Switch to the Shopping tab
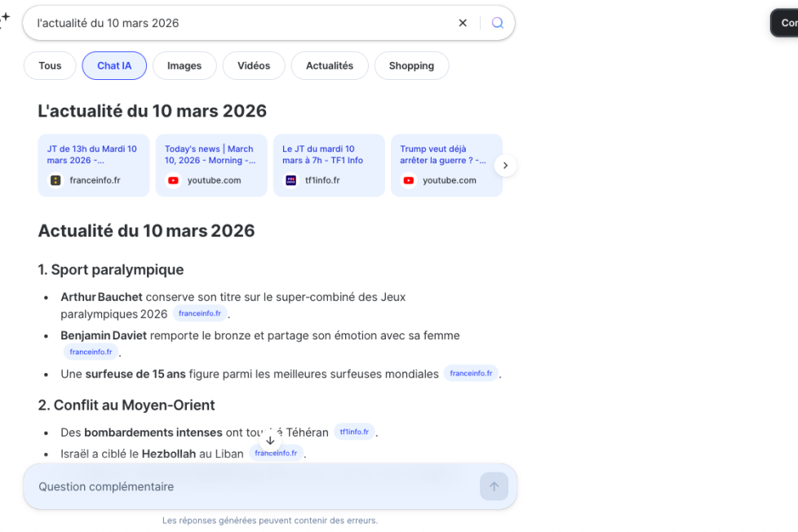Screen dimensions: 798x532 click(x=411, y=65)
